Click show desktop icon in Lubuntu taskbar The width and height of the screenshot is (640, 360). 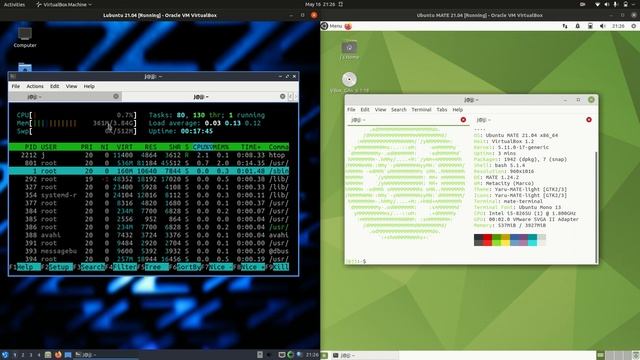68,355
